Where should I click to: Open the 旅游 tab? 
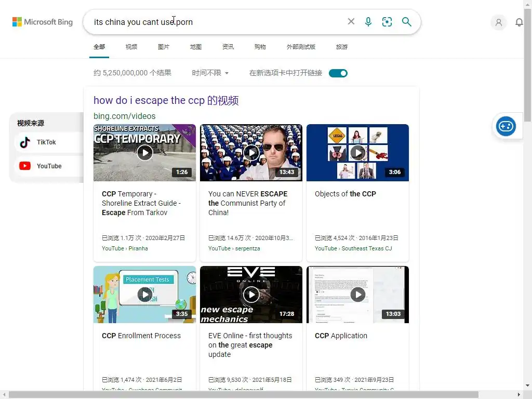(x=342, y=47)
